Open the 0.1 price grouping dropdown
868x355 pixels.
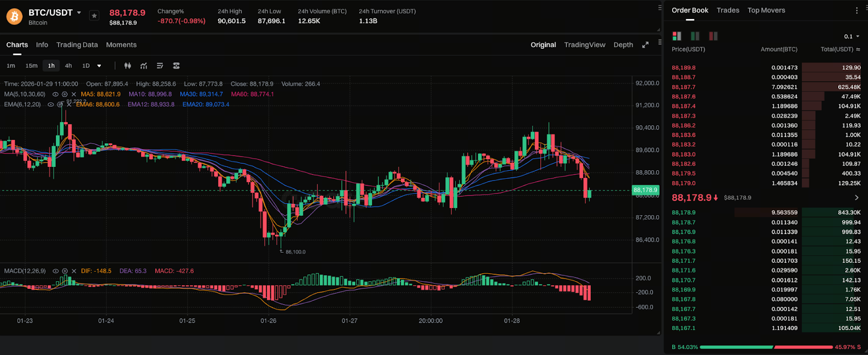point(852,36)
